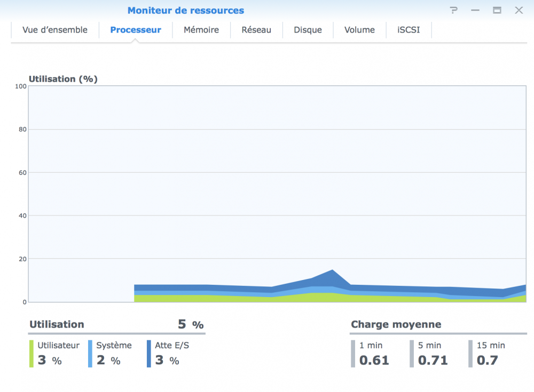Go to the Réseau tab
The width and height of the screenshot is (534, 392).
pos(256,30)
